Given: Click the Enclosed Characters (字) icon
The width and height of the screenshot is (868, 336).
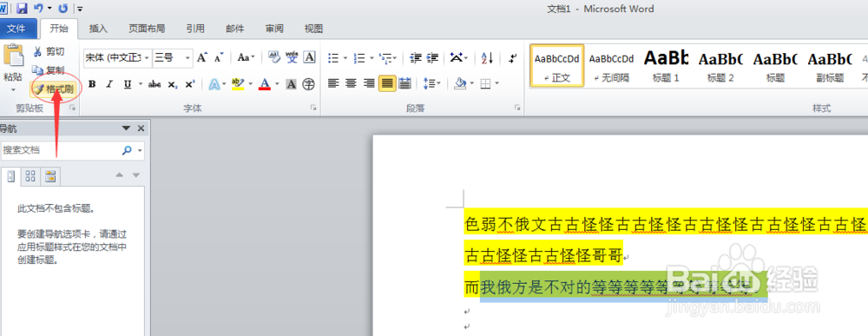Looking at the screenshot, I should point(309,84).
